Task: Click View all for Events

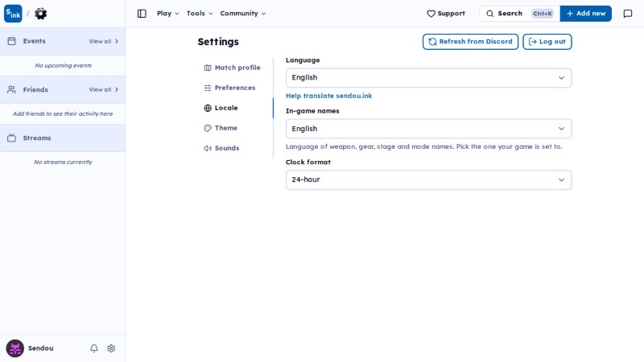Action: coord(104,42)
